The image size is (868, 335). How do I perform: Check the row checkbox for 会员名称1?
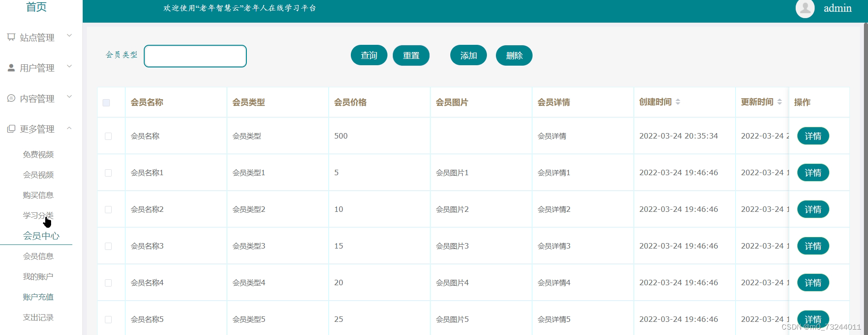coord(108,173)
